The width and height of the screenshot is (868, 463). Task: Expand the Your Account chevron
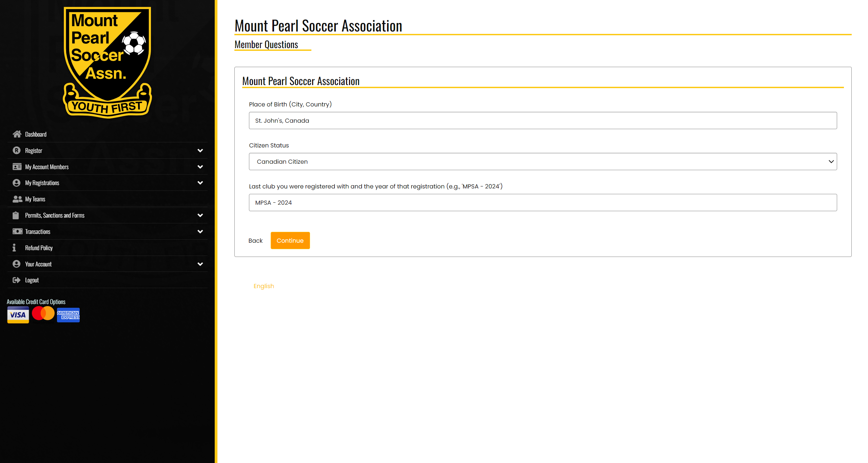point(200,264)
